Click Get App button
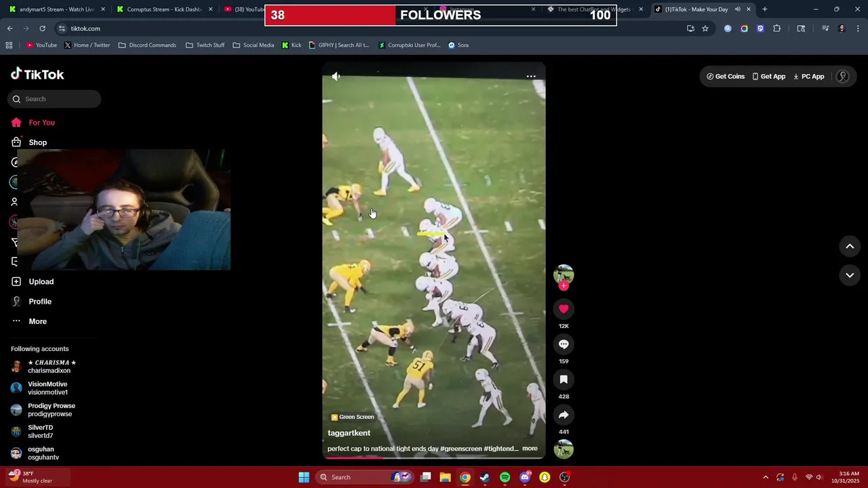The image size is (868, 488). coord(768,77)
